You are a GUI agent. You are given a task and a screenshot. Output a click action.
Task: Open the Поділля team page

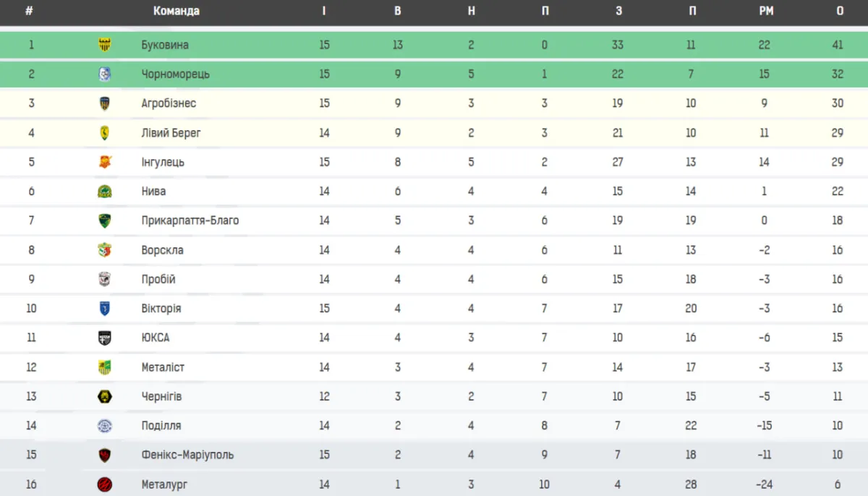pyautogui.click(x=161, y=426)
